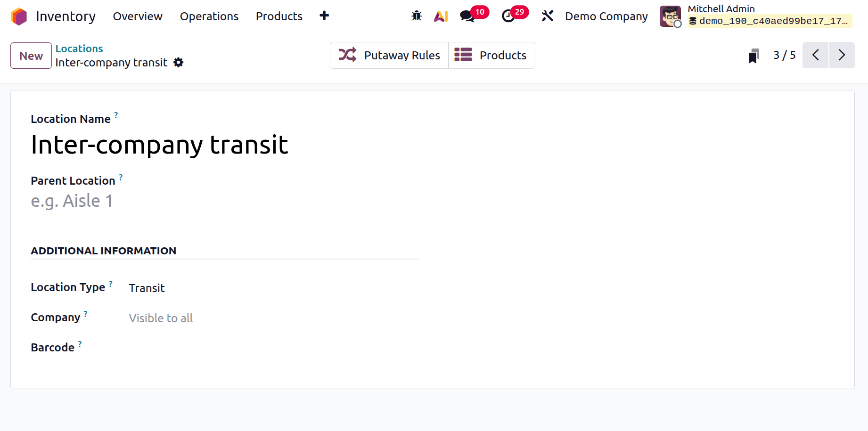Open the record settings gear icon
This screenshot has height=431, width=868.
point(178,62)
